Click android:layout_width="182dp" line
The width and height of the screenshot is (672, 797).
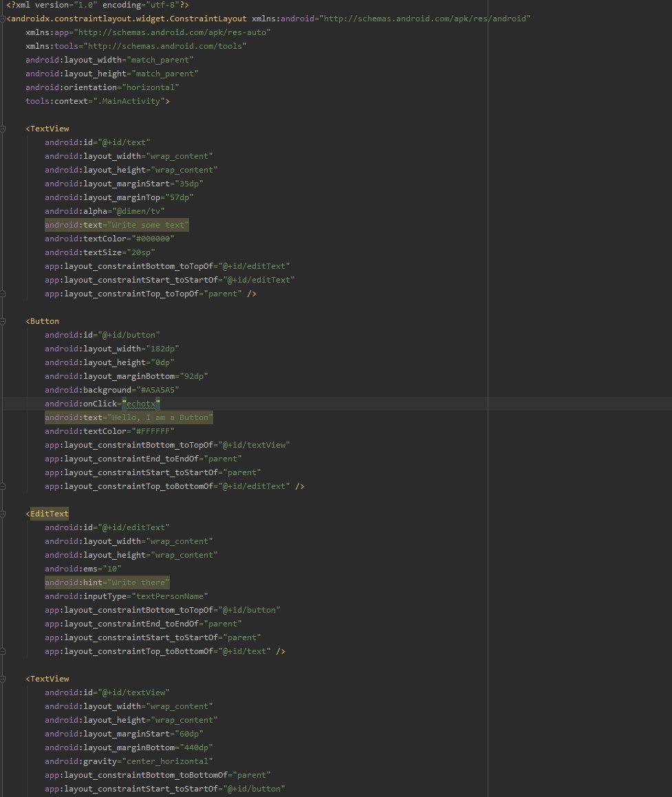coord(112,349)
